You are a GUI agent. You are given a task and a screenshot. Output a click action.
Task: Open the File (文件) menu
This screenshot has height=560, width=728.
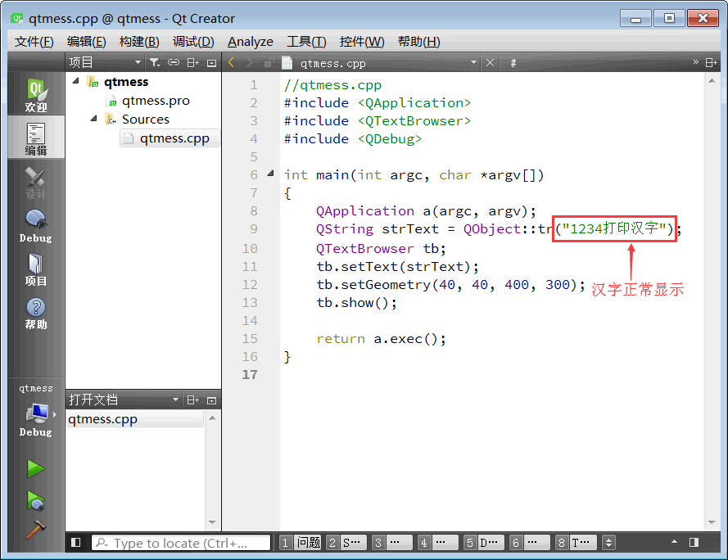coord(34,42)
